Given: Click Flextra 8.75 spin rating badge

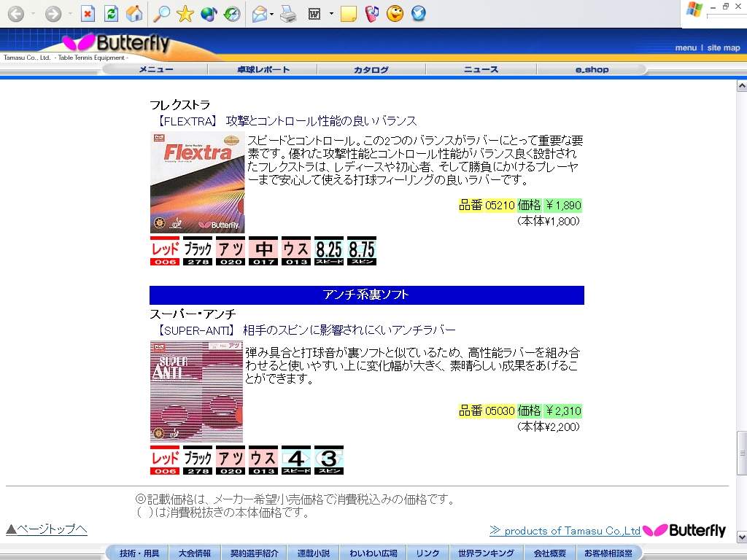Looking at the screenshot, I should pyautogui.click(x=362, y=251).
